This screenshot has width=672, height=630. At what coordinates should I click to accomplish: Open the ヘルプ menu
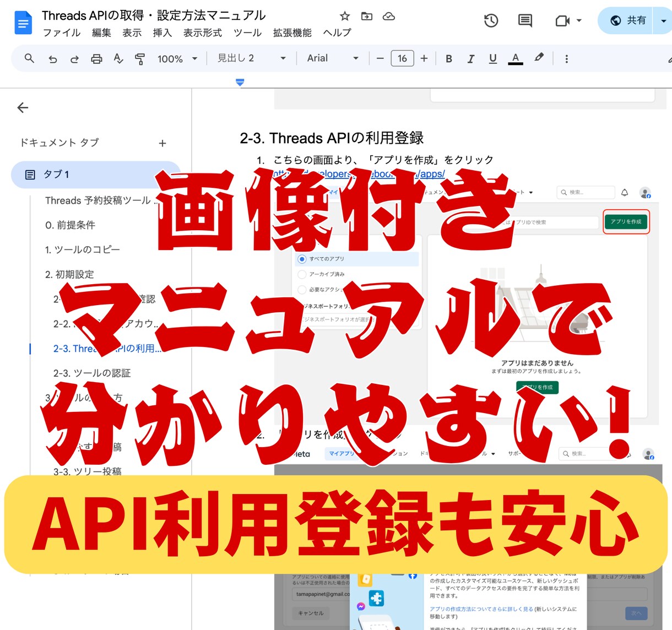337,33
